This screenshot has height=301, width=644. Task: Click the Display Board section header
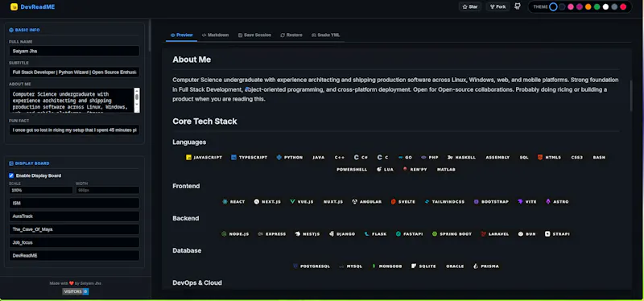coord(29,163)
